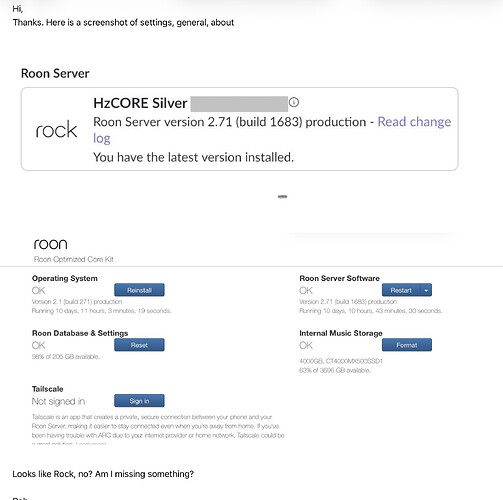Click the Internal Music Storage heading
503x500 pixels.
(x=341, y=333)
